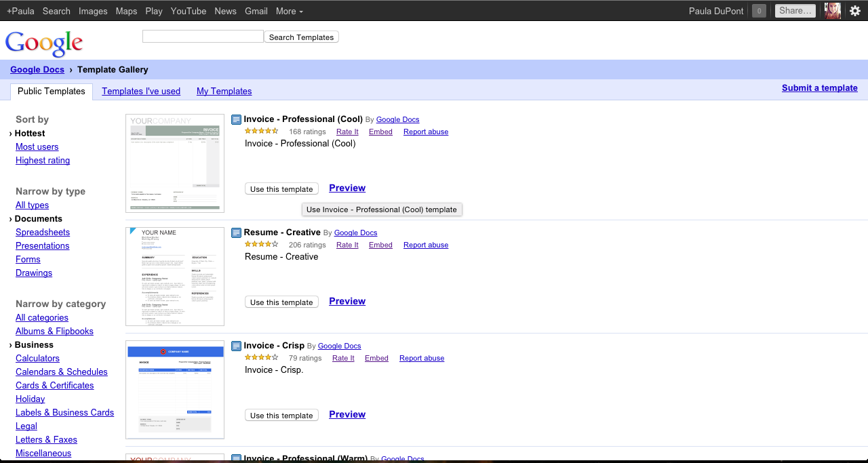The width and height of the screenshot is (868, 463).
Task: Click Invoice - Crisp thumbnail
Action: pos(175,390)
